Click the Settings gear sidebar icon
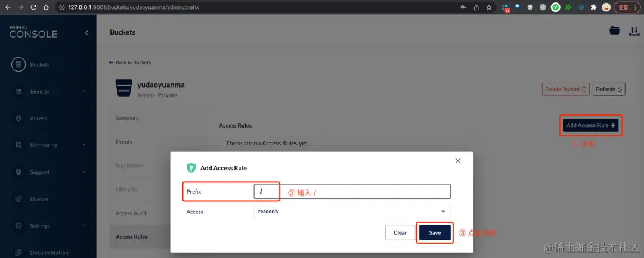Viewport: 644px width, 258px height. (18, 226)
